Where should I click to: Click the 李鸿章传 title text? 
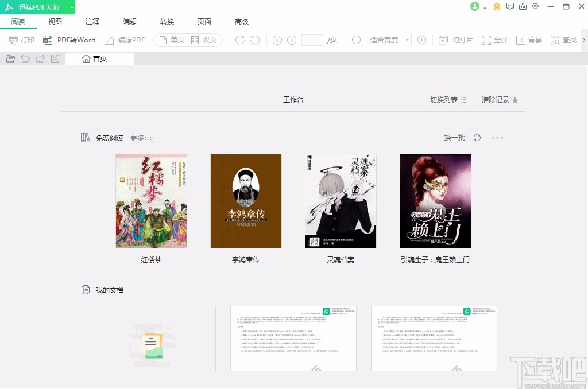pos(246,260)
